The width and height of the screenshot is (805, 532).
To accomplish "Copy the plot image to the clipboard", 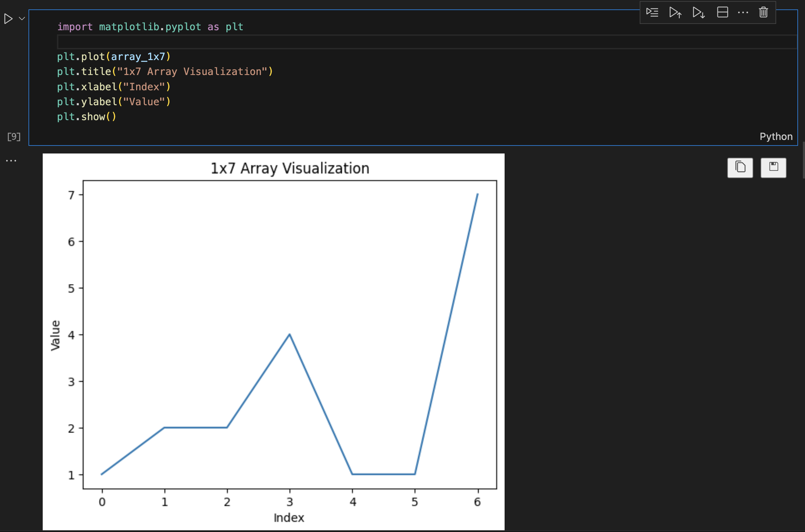I will (x=740, y=168).
